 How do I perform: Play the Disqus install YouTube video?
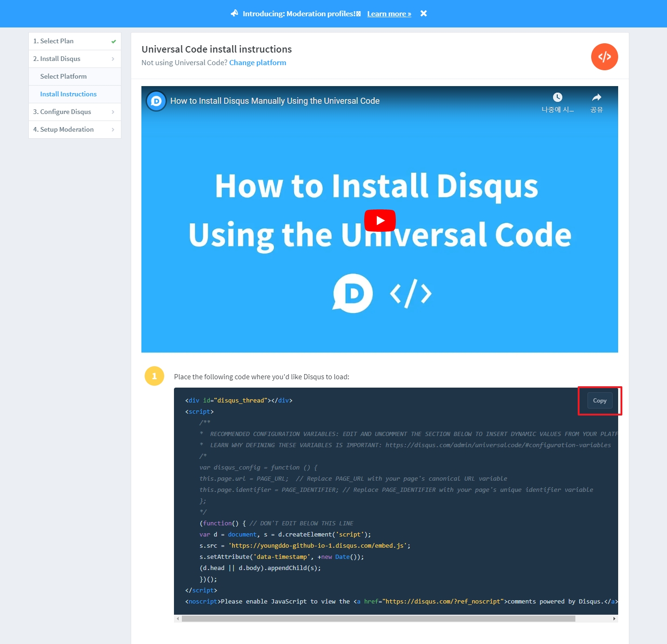point(380,220)
